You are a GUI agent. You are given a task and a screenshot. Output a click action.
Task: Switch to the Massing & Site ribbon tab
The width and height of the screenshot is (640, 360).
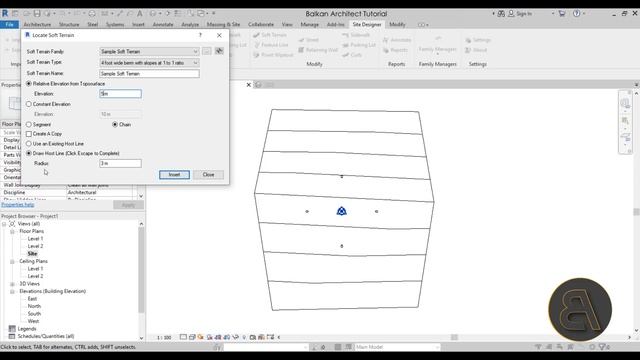(x=223, y=24)
